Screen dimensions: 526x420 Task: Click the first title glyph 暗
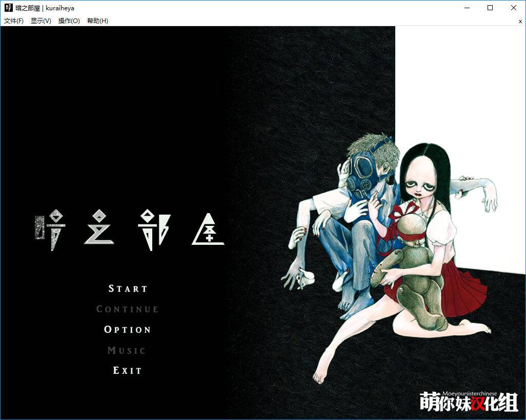[x=50, y=232]
